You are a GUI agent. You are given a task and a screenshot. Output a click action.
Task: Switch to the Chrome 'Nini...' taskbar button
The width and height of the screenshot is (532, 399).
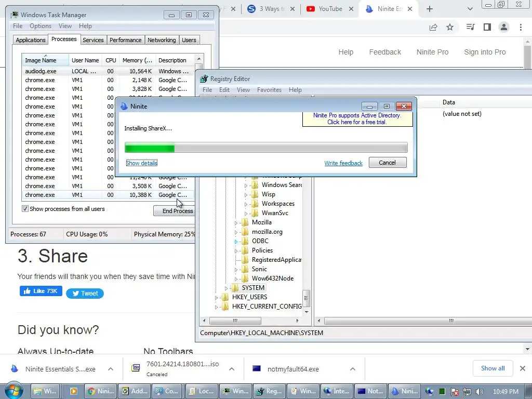pos(100,391)
